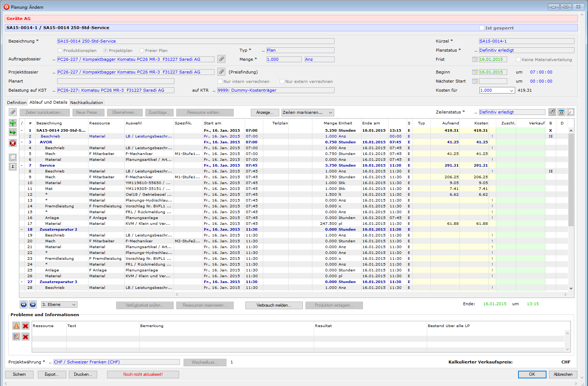Click the sigma sum icon
588x386 pixels.
point(13,167)
